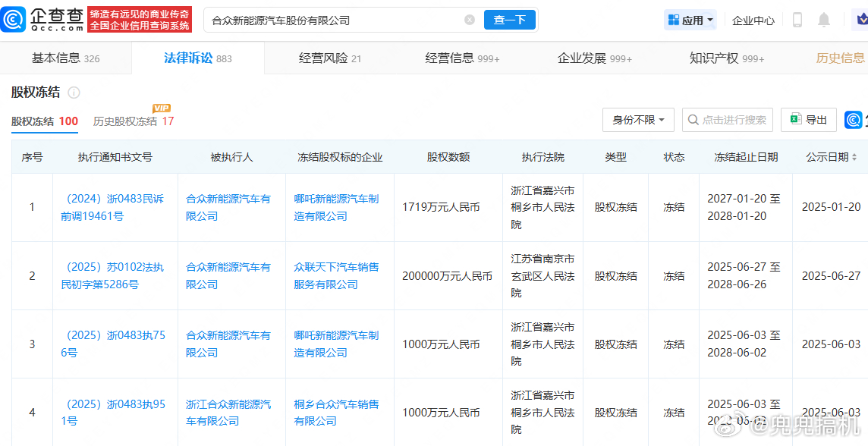Open case (2025)苏0102法执民初字第5286号

pyautogui.click(x=112, y=275)
